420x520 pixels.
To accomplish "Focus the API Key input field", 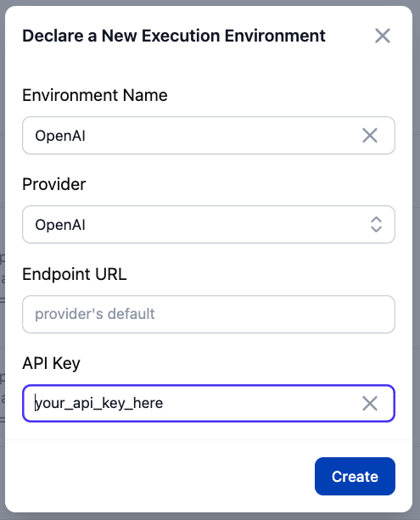I will click(193, 403).
